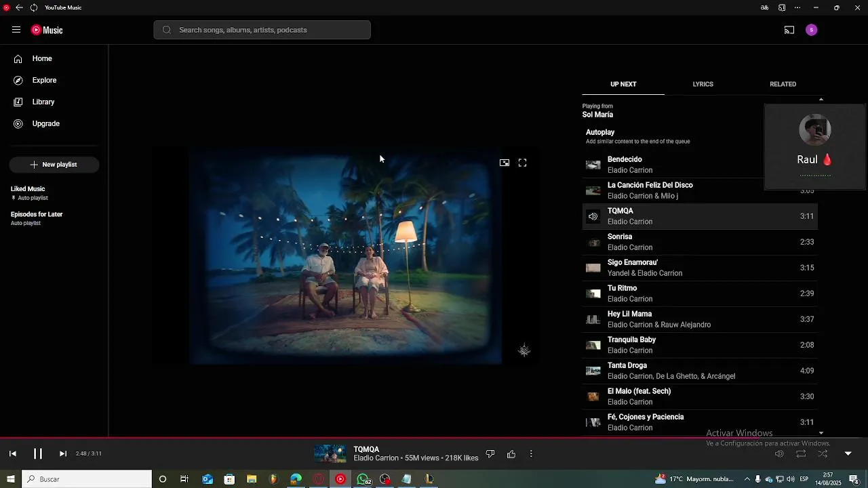The height and width of the screenshot is (488, 868).
Task: Switch to the RELATED tab
Action: pos(783,84)
